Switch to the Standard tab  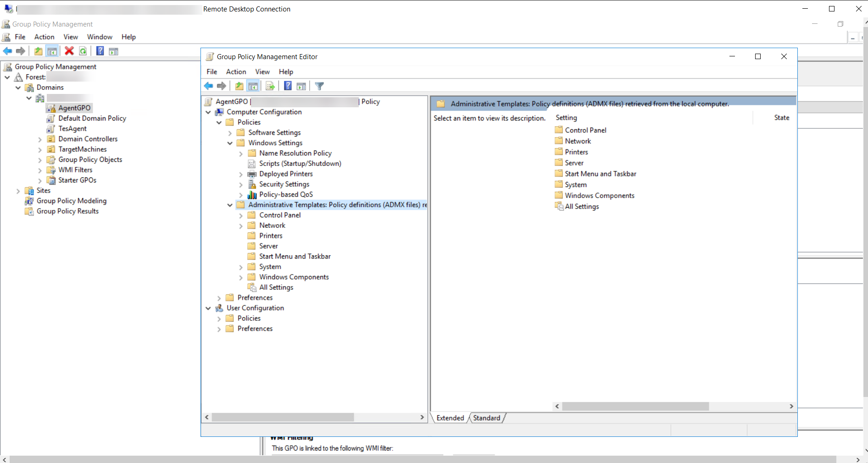tap(486, 418)
